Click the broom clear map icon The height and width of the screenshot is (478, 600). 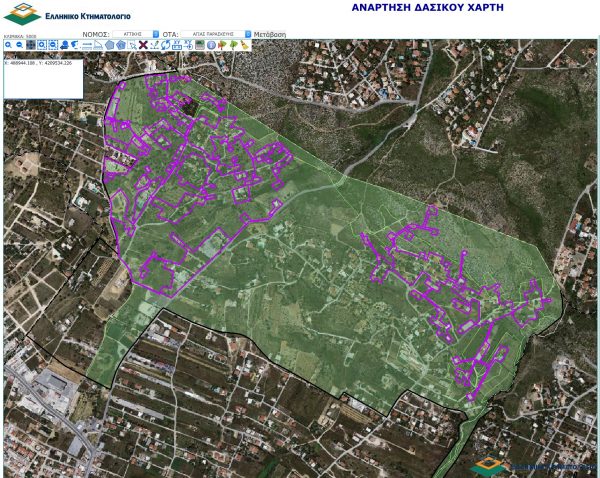[x=244, y=45]
